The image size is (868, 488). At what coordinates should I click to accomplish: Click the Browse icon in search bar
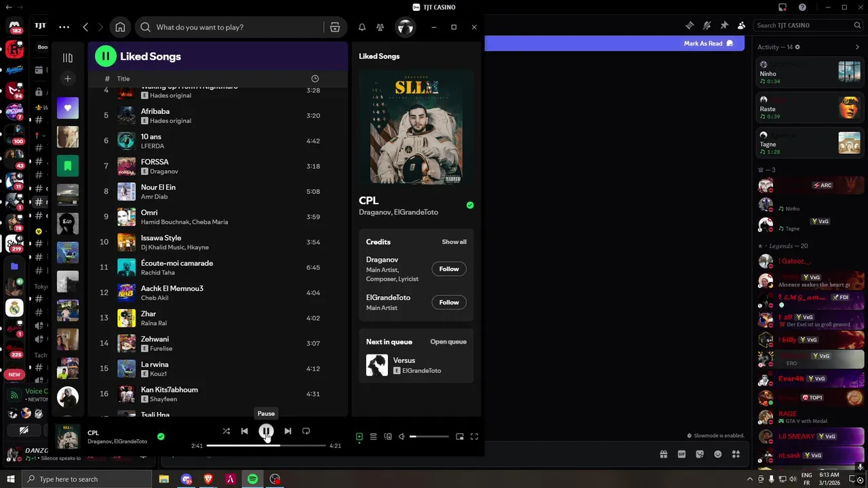coord(335,27)
